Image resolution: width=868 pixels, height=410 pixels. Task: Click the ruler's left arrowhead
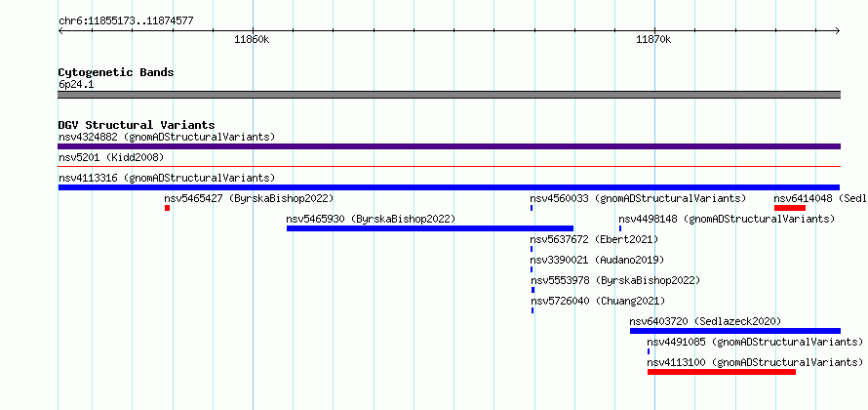(60, 30)
